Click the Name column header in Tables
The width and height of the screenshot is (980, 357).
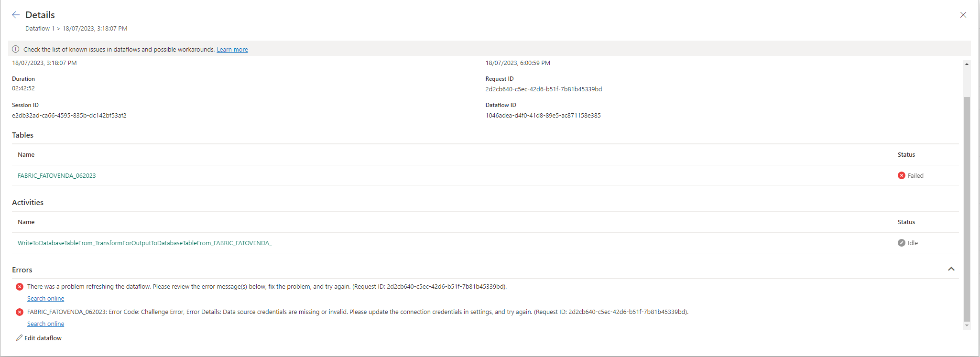point(26,155)
